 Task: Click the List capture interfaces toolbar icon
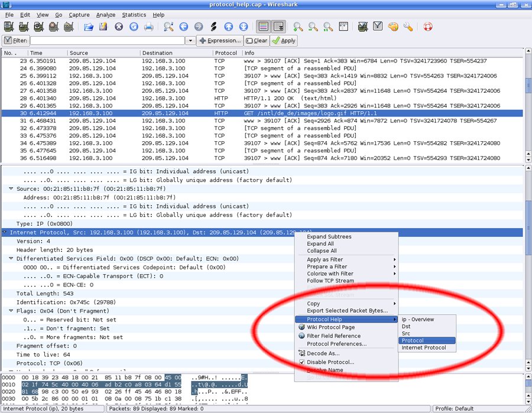(x=9, y=27)
